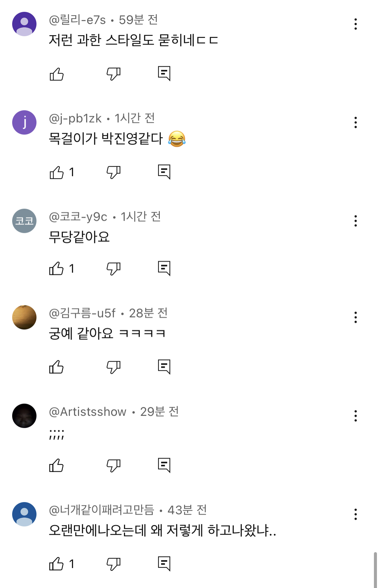Open @코코-y9c profile avatar

click(x=24, y=221)
